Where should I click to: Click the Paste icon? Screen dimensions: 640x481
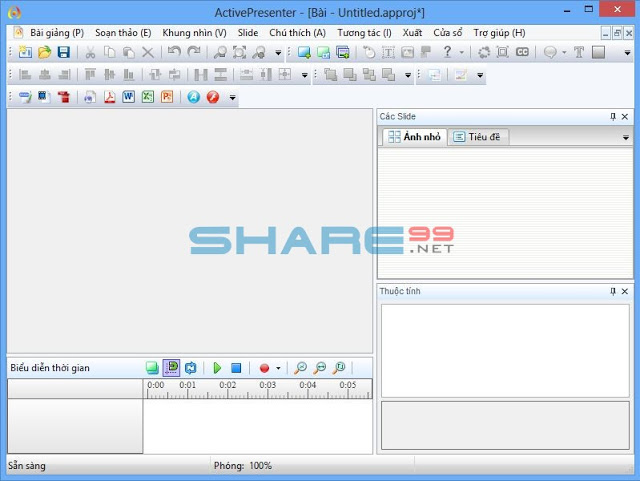click(x=129, y=52)
